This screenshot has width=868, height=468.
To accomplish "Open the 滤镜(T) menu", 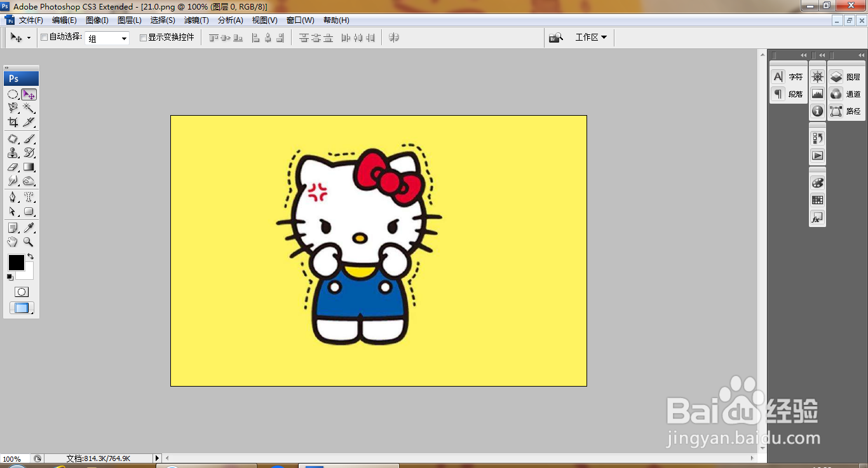I will pos(196,20).
